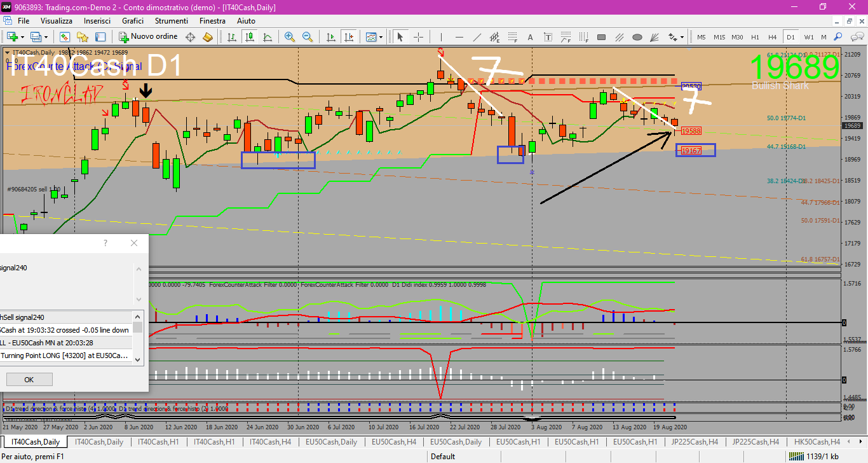
Task: Zoom out of the chart
Action: [308, 37]
